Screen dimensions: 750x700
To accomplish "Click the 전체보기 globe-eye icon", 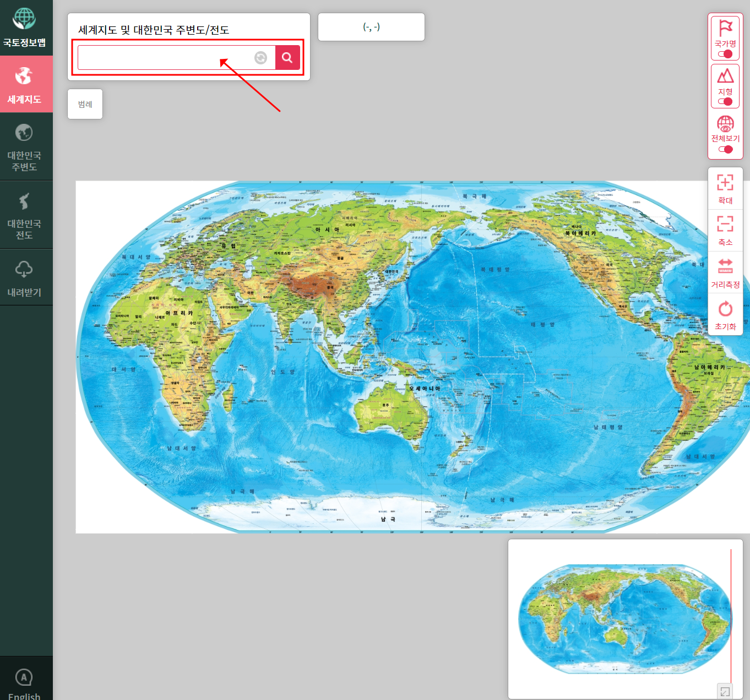I will click(x=725, y=123).
